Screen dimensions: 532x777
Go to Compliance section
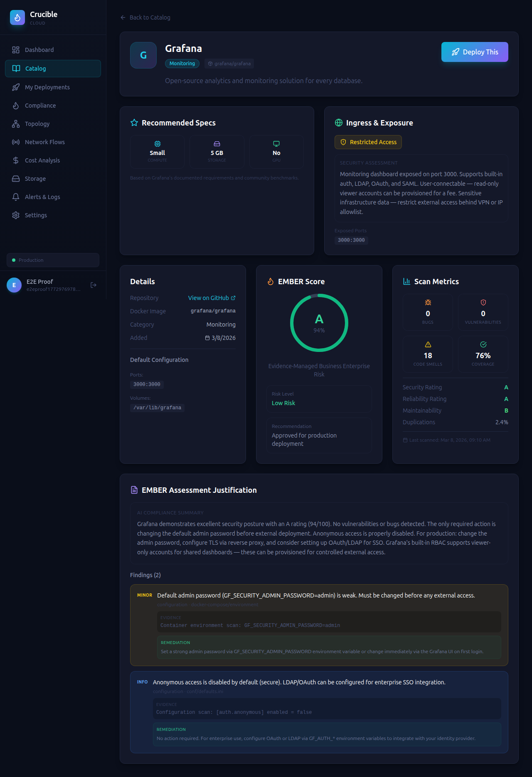(x=53, y=106)
